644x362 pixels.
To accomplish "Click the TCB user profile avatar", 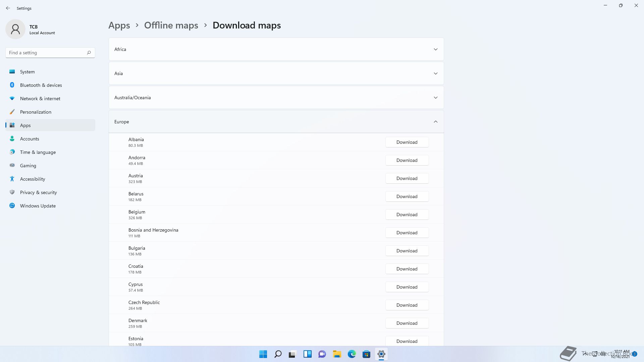I will (x=15, y=29).
